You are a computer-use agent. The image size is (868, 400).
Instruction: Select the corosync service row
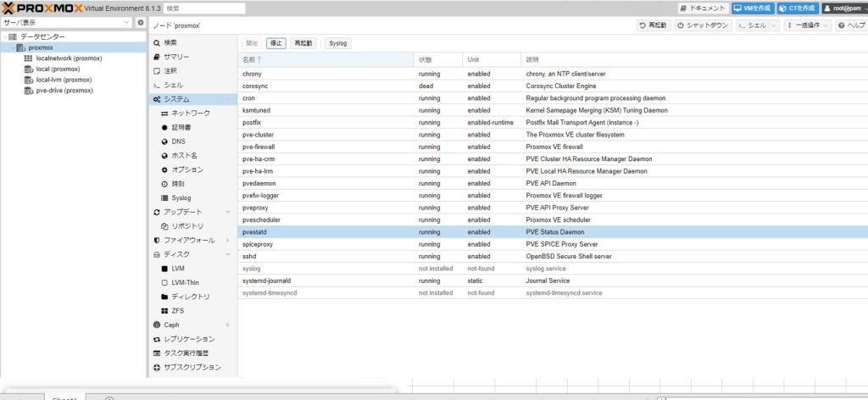tap(553, 86)
